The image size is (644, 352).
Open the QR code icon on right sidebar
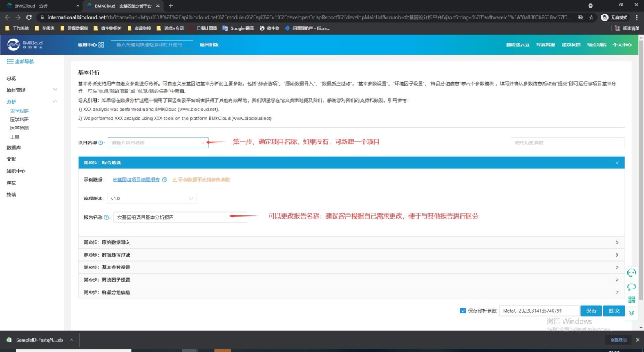(x=632, y=300)
